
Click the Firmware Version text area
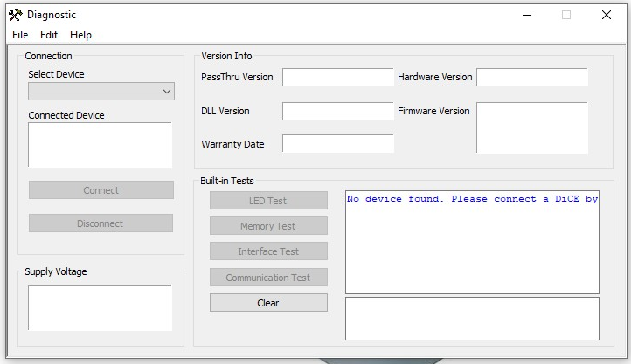tap(531, 128)
